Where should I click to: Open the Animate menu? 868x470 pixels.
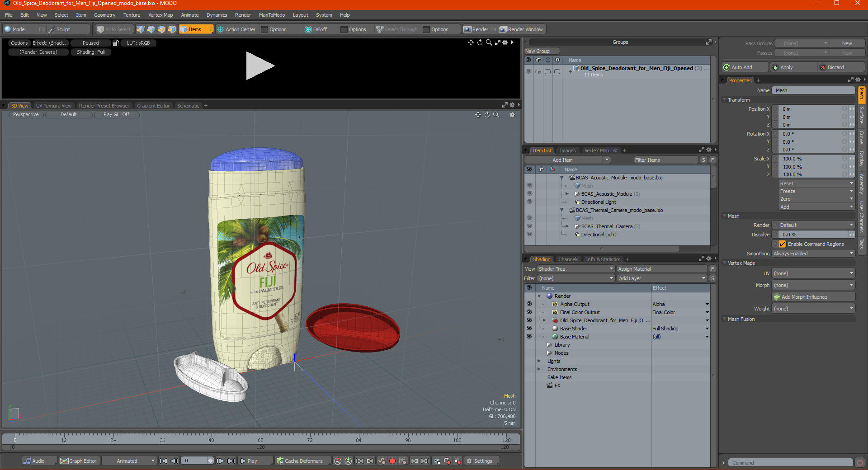[x=190, y=15]
